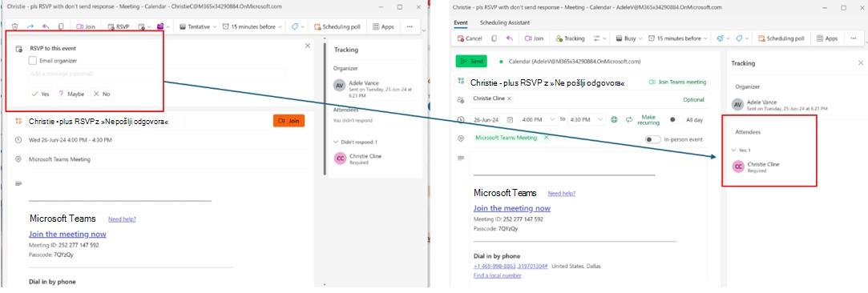Maximize Adele's meeting window
This screenshot has height=293, width=868.
pos(843,8)
